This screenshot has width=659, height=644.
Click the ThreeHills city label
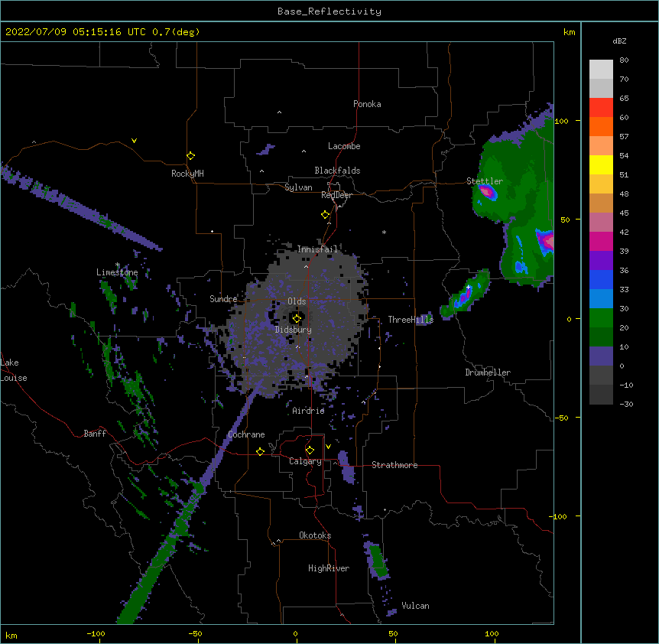[411, 320]
